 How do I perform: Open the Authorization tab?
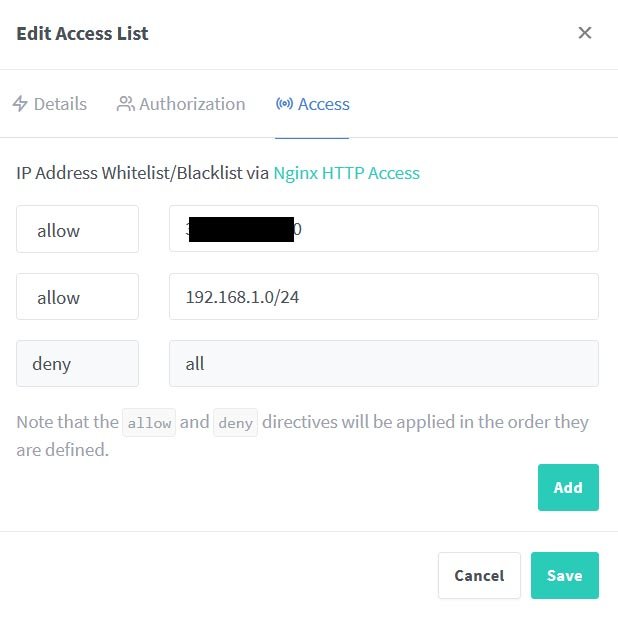(181, 104)
